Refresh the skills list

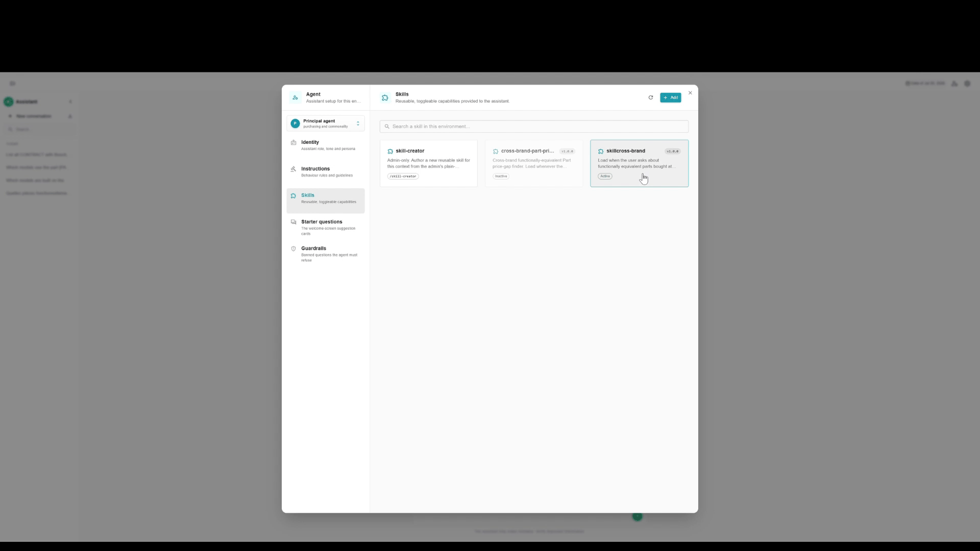tap(651, 97)
